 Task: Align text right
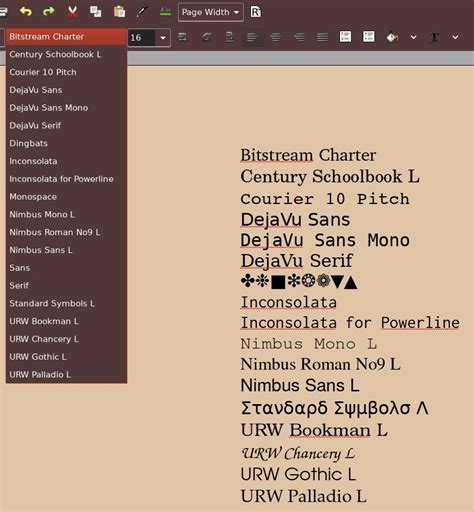[x=299, y=37]
